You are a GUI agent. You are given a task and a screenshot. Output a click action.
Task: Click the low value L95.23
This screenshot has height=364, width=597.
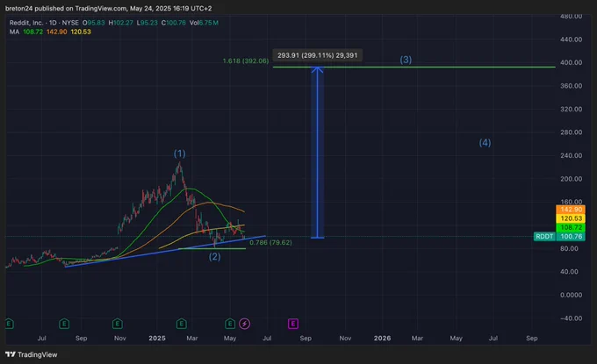point(147,23)
